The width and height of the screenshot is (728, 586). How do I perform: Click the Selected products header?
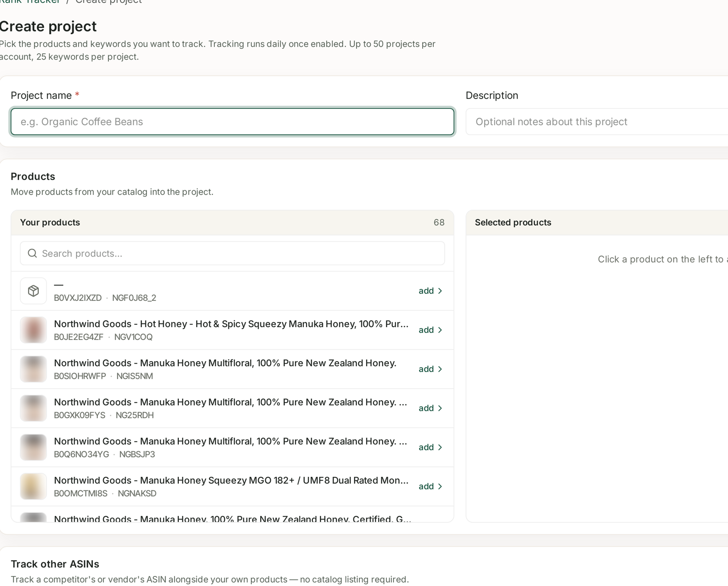tap(513, 222)
